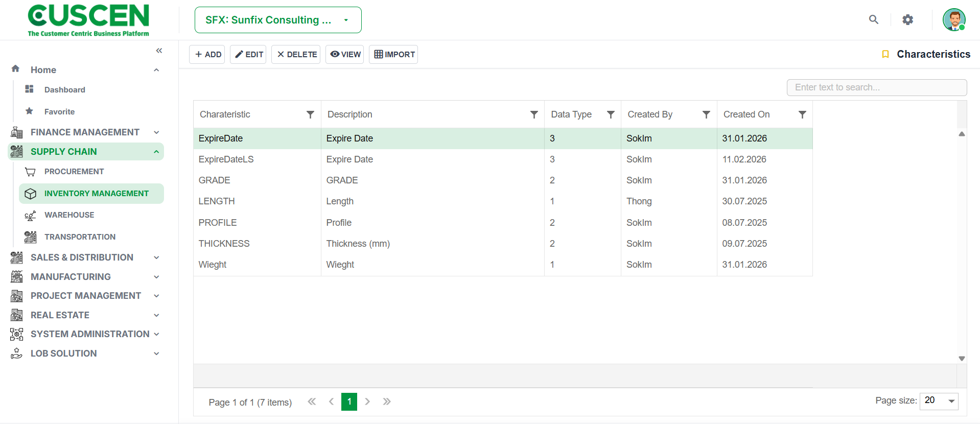Image resolution: width=980 pixels, height=424 pixels.
Task: Click the VIEW eye button
Action: (345, 55)
